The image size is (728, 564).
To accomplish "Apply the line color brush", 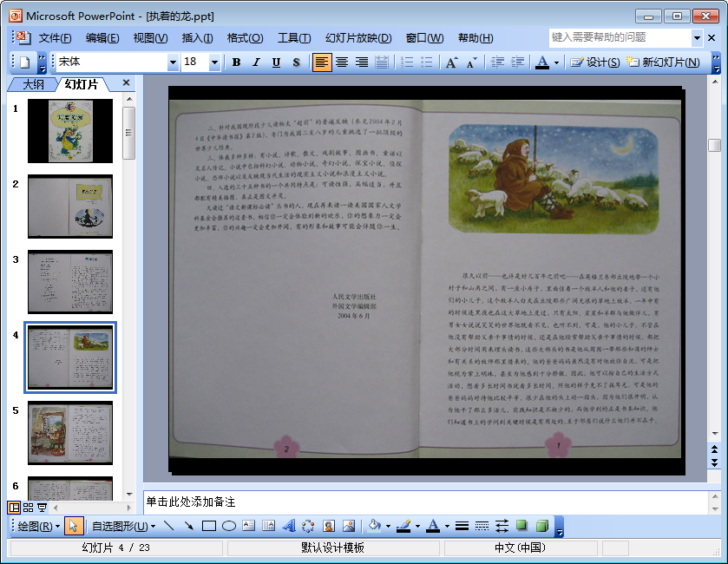I will (404, 526).
